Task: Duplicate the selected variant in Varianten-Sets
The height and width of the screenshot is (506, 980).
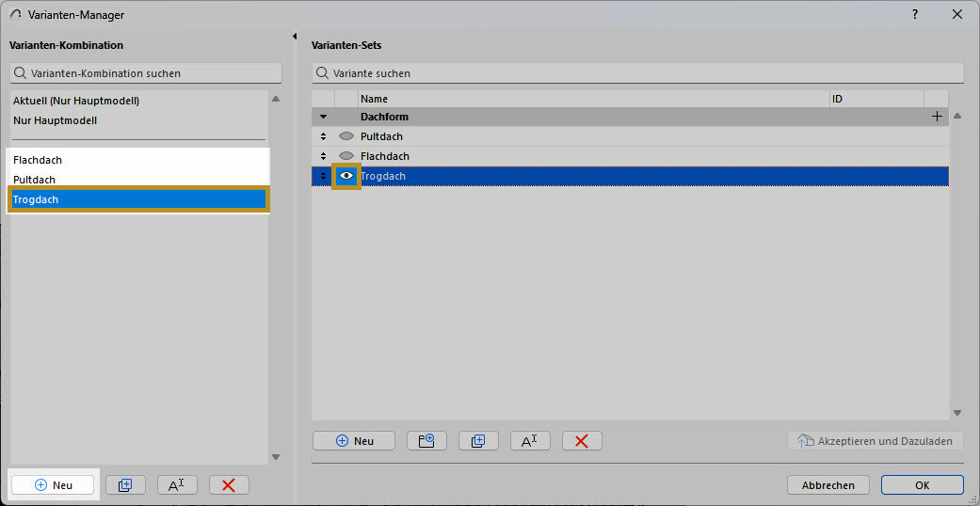Action: coord(478,441)
